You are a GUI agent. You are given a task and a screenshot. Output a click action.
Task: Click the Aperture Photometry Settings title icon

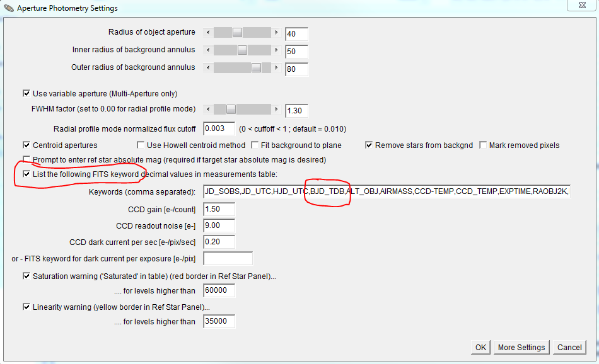coord(8,8)
